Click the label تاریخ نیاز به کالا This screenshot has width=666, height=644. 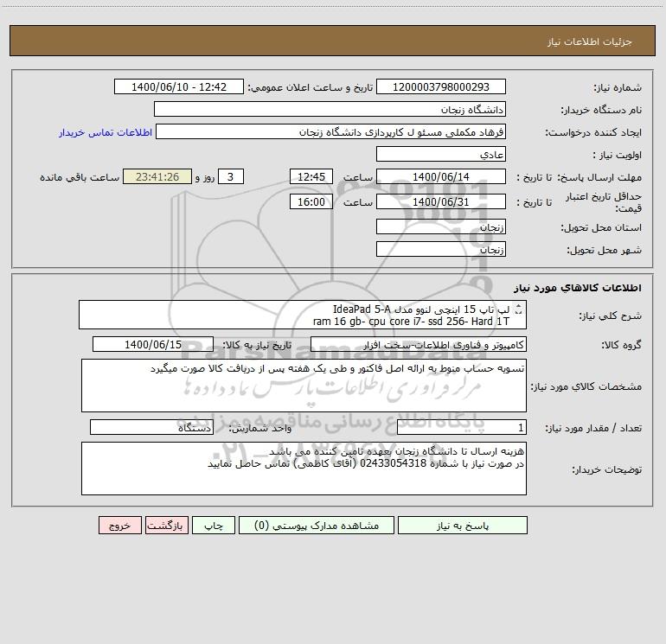click(257, 345)
